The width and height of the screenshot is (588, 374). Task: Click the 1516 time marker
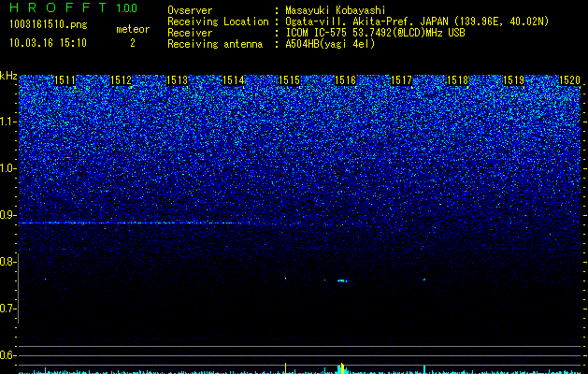pos(345,80)
